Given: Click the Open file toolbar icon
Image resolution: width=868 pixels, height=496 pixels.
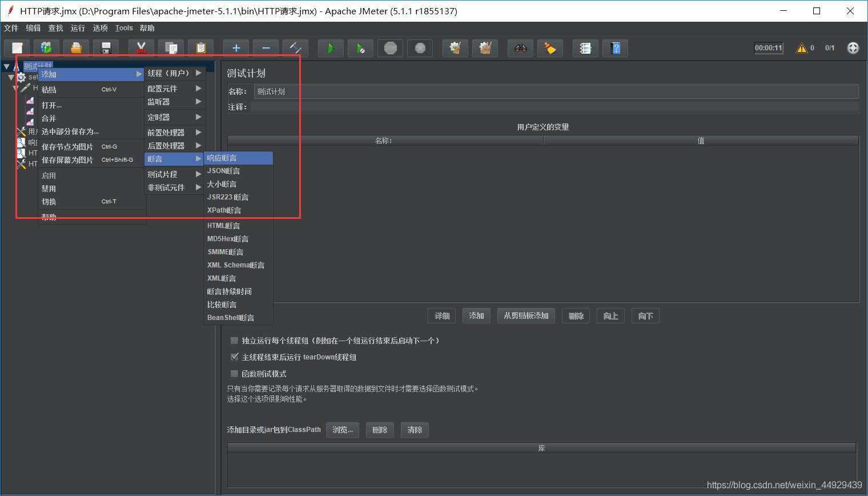Looking at the screenshot, I should point(77,49).
